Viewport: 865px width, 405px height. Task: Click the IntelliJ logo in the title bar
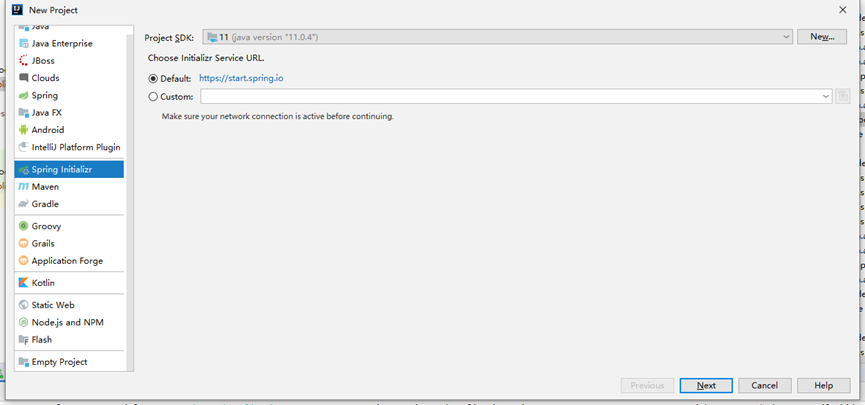17,9
